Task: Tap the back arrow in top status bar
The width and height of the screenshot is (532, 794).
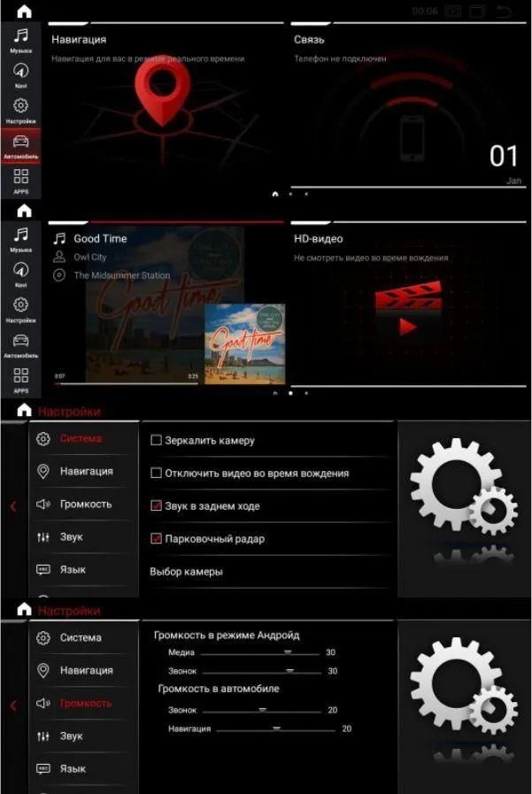Action: pyautogui.click(x=504, y=12)
